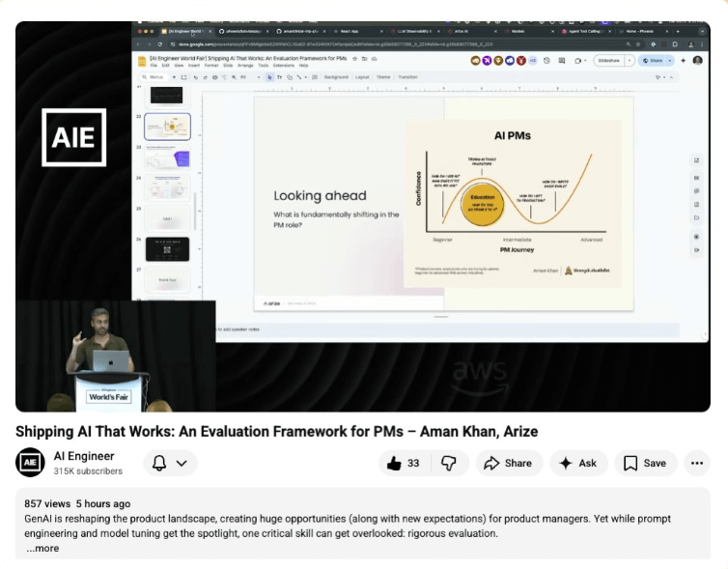This screenshot has height=569, width=728.
Task: In the video, click the Google Slides logo
Action: click(142, 61)
